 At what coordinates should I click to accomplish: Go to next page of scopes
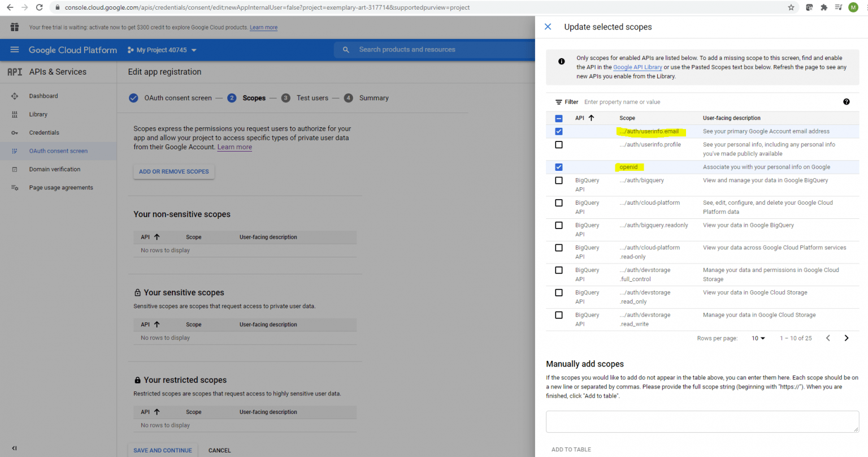click(846, 338)
